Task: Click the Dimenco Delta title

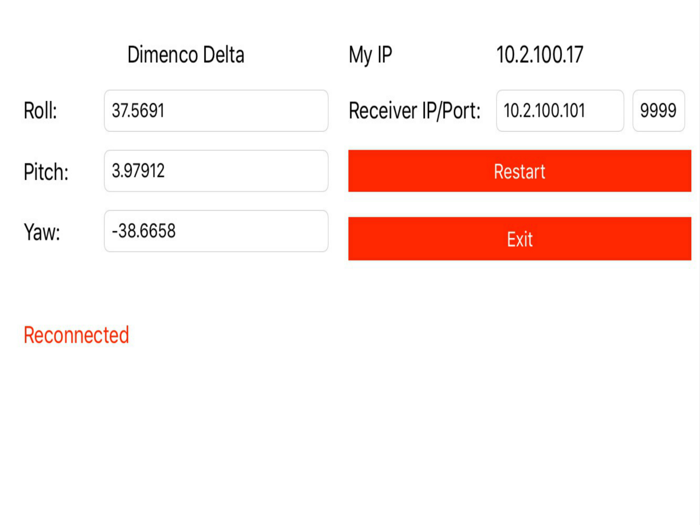Action: coord(186,55)
